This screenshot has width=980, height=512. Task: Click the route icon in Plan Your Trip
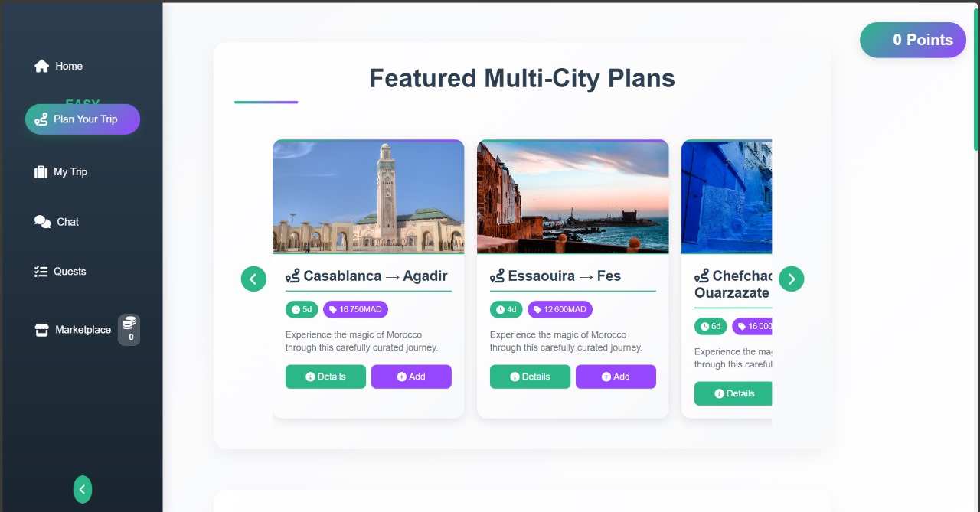41,119
